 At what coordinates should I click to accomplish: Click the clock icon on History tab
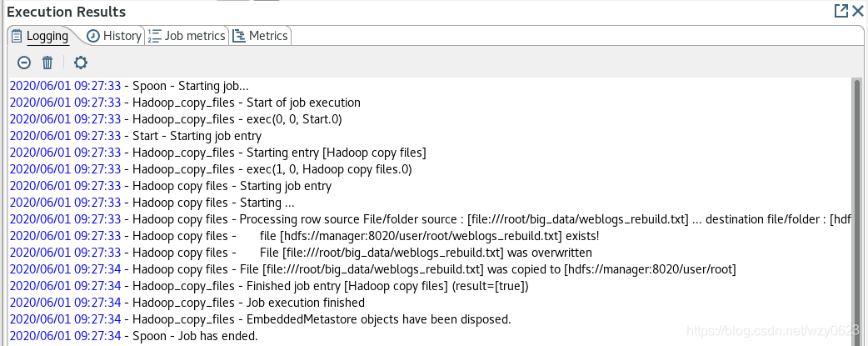pos(93,36)
